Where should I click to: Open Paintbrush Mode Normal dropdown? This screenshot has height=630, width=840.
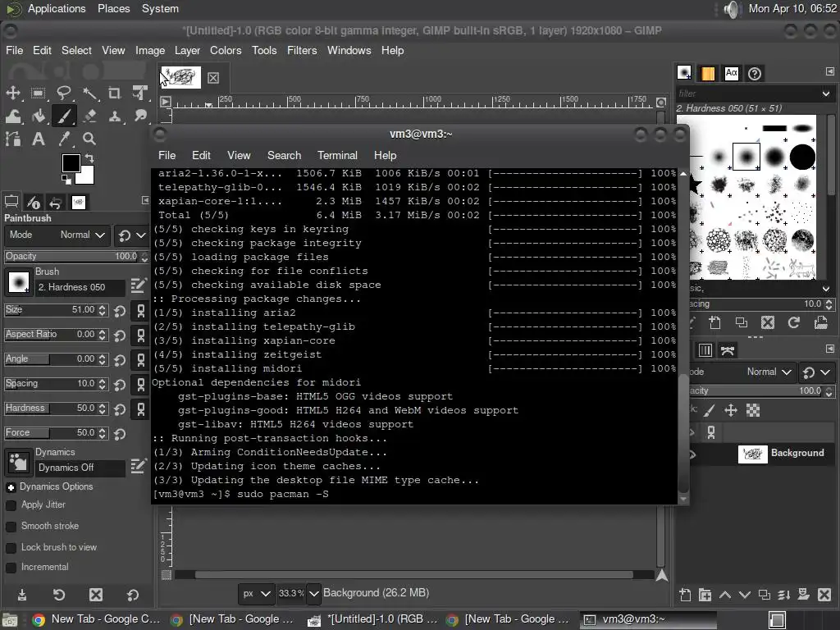[57, 235]
